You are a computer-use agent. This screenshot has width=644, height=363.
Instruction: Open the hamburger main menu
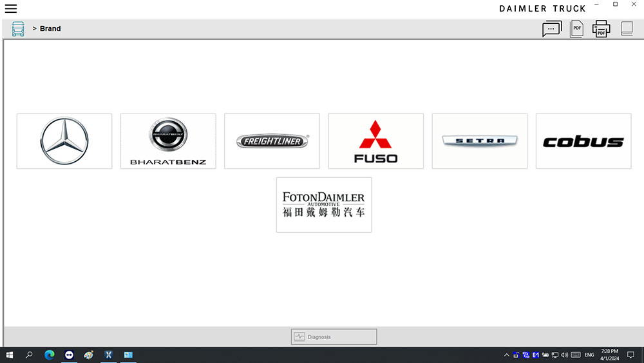[x=11, y=8]
